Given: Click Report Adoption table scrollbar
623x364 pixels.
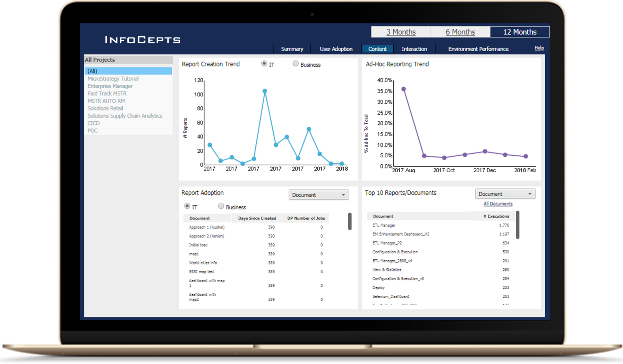Looking at the screenshot, I should [350, 221].
